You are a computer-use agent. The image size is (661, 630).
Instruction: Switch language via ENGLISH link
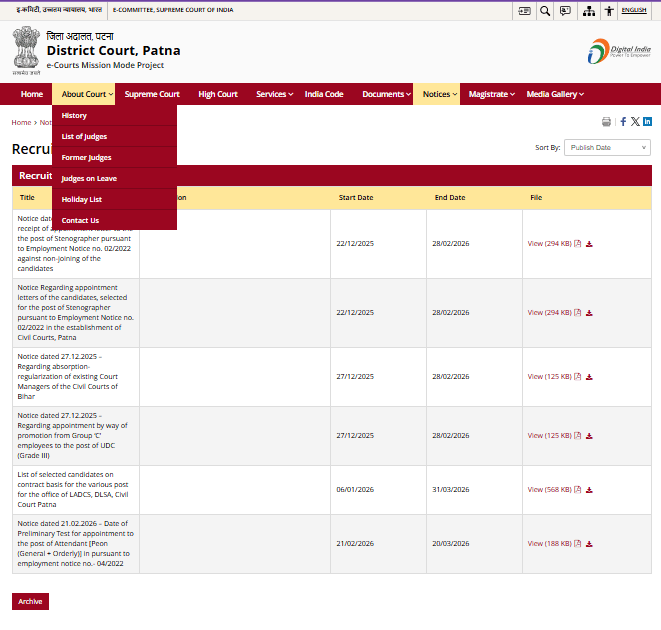[x=634, y=10]
